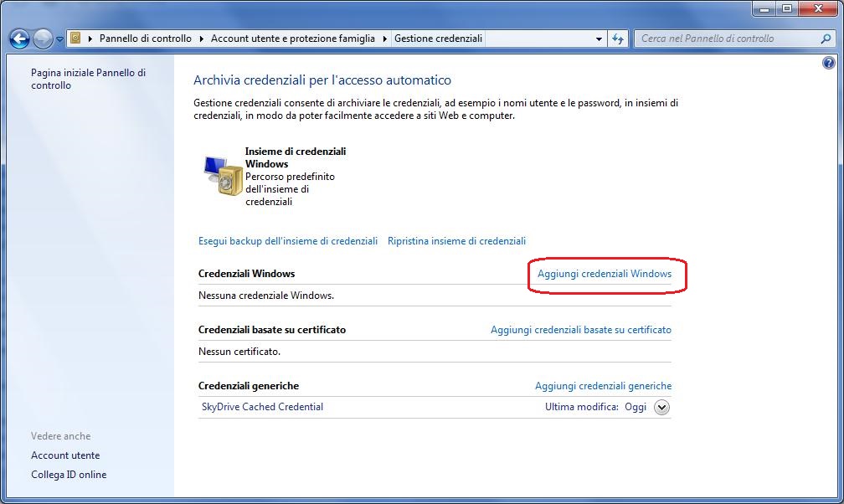Click the Back navigation arrow button
Screen dimensions: 844x504
tap(19, 39)
